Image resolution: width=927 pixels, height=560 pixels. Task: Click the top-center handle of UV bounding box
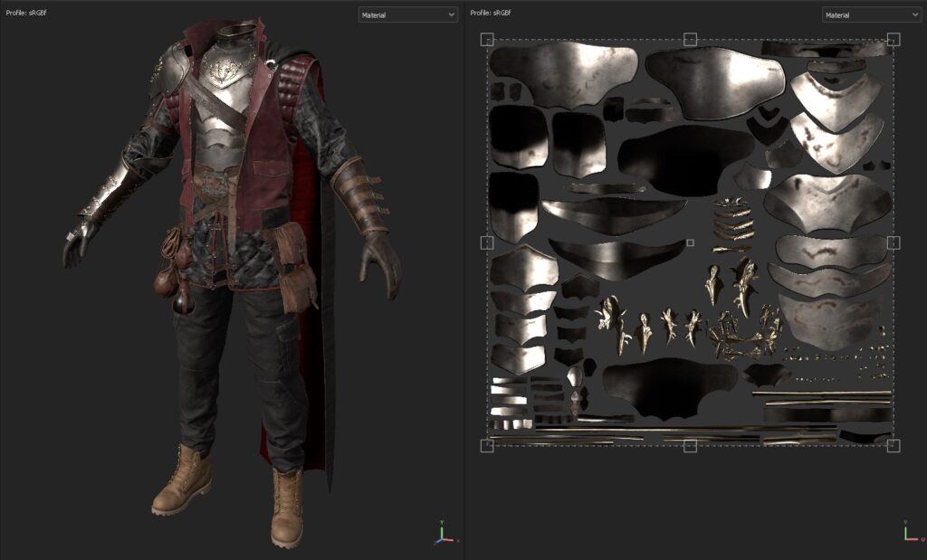click(690, 39)
